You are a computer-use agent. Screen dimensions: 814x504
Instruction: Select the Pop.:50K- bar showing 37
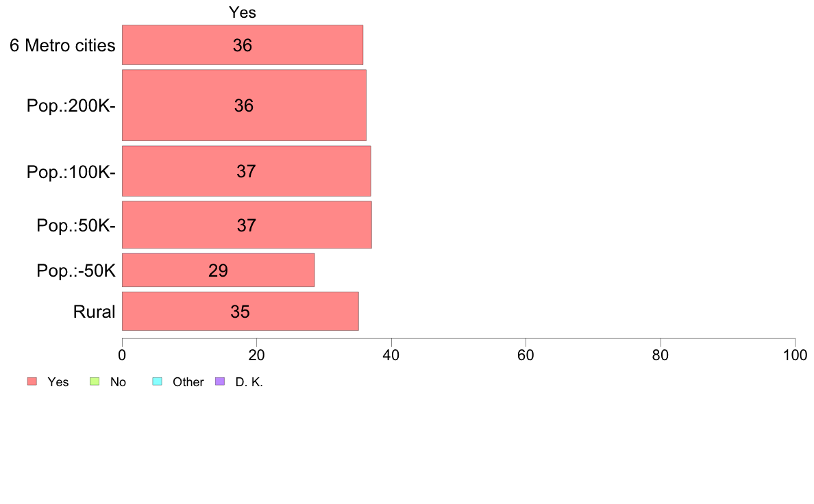click(247, 225)
